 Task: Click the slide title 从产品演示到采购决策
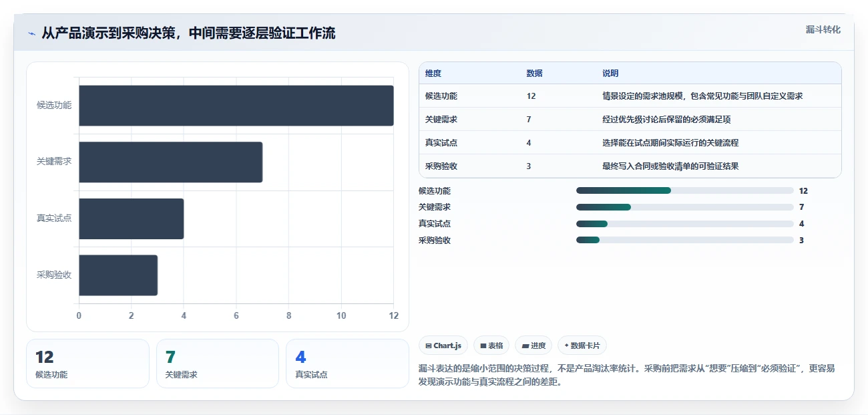tap(188, 33)
